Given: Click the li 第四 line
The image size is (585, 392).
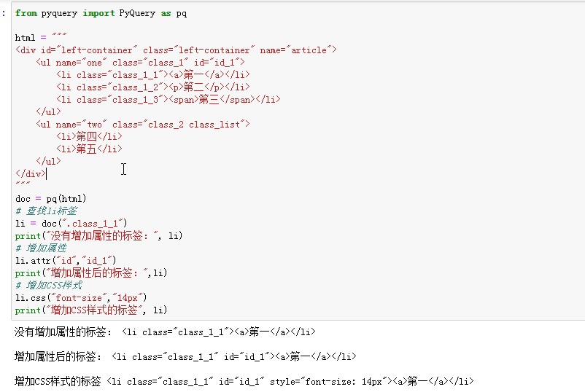Looking at the screenshot, I should point(89,136).
